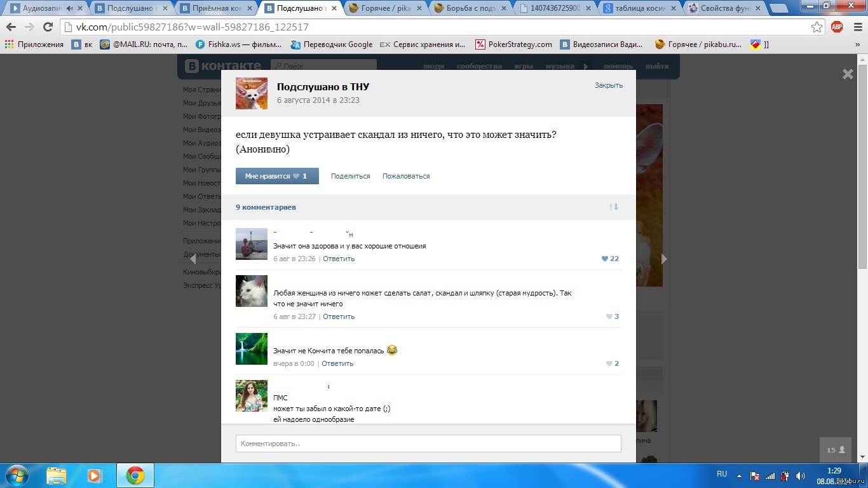Click the browser forward arrow
This screenshot has width=868, height=488.
click(29, 27)
